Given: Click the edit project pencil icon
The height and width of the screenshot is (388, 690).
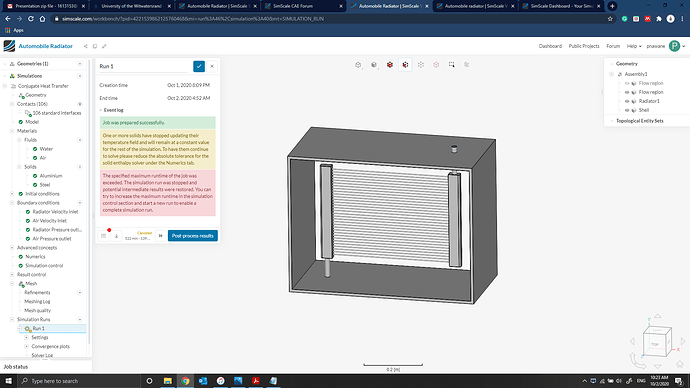Looking at the screenshot, I should [104, 46].
